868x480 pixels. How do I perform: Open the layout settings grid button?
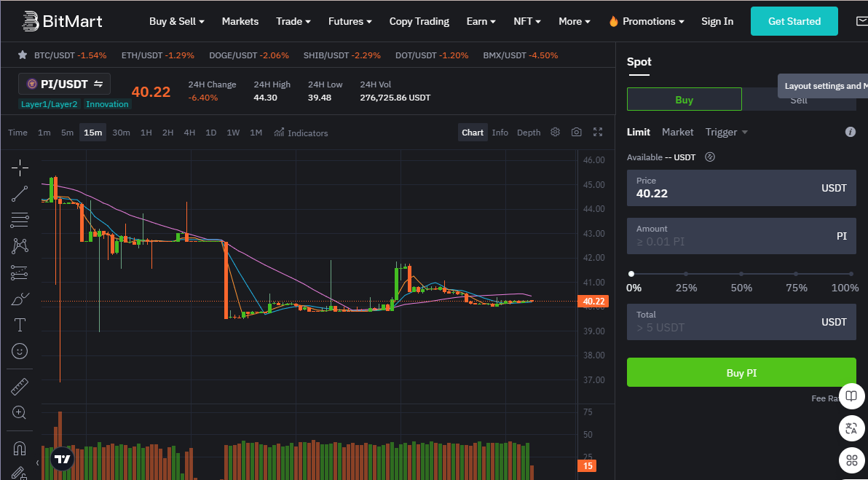click(x=852, y=460)
